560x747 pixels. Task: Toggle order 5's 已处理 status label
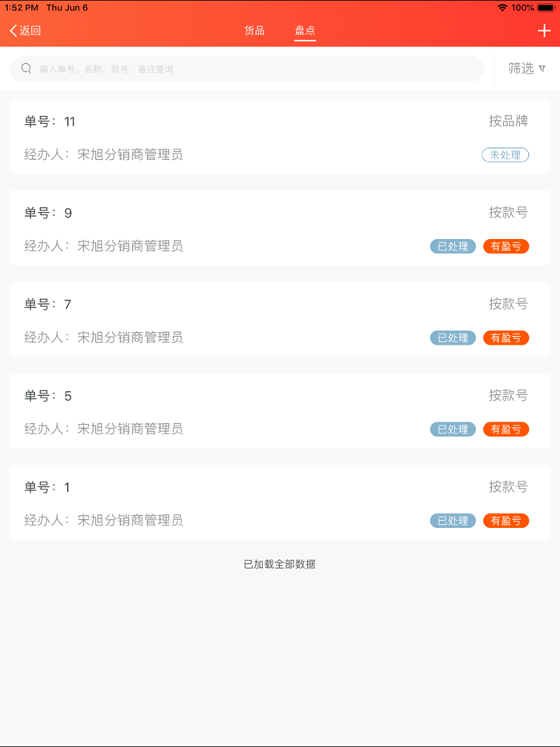[453, 429]
